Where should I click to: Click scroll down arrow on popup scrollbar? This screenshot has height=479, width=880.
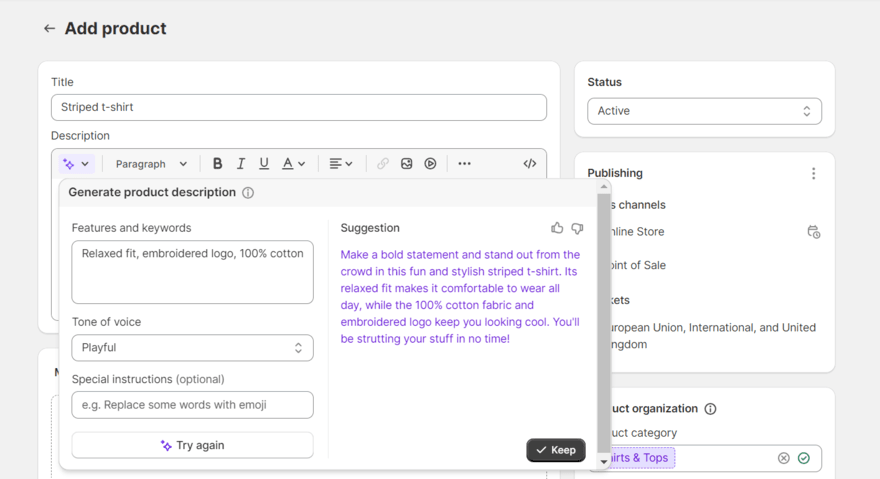(604, 462)
